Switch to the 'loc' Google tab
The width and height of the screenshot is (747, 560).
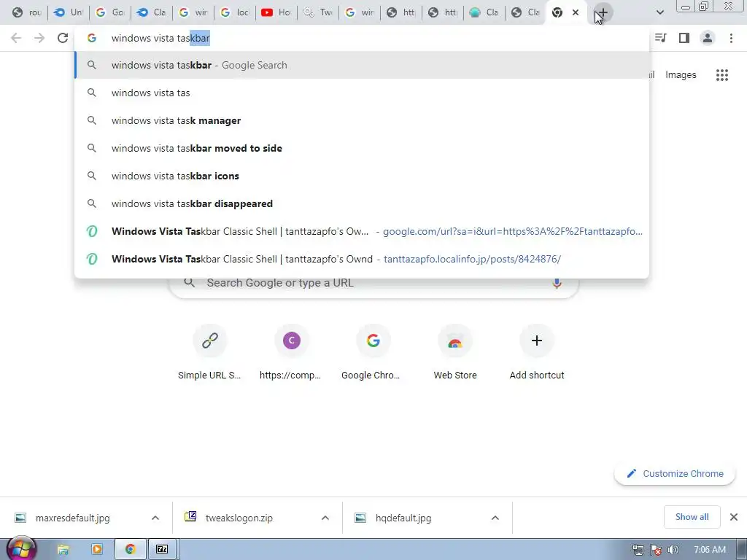[x=235, y=12]
